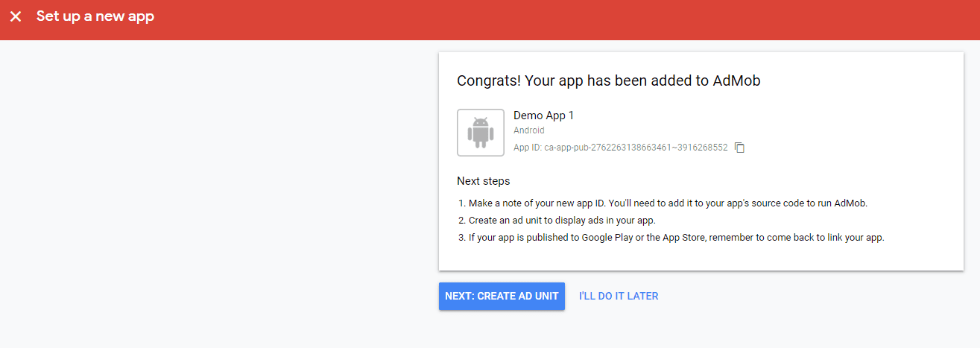The width and height of the screenshot is (980, 348).
Task: Click step 3 about linking your app
Action: click(676, 238)
